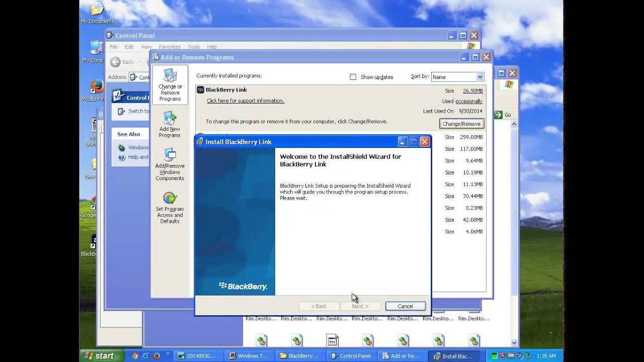Open Favorites menu in Control Panel
The width and height of the screenshot is (644, 362).
coord(170,47)
